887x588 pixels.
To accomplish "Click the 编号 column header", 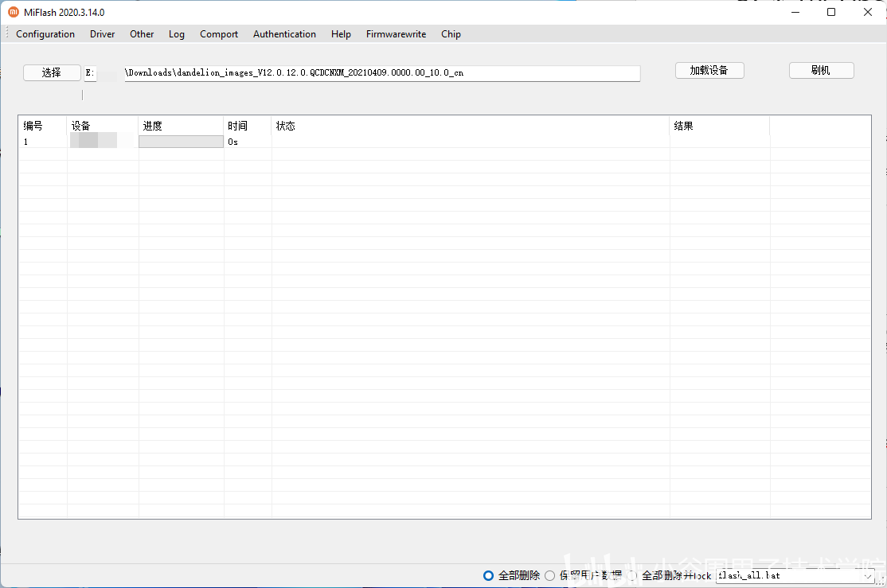I will click(x=43, y=126).
